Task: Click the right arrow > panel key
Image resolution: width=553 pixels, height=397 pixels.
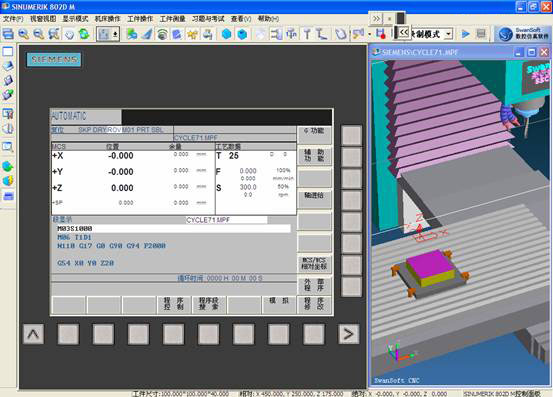Action: click(348, 334)
